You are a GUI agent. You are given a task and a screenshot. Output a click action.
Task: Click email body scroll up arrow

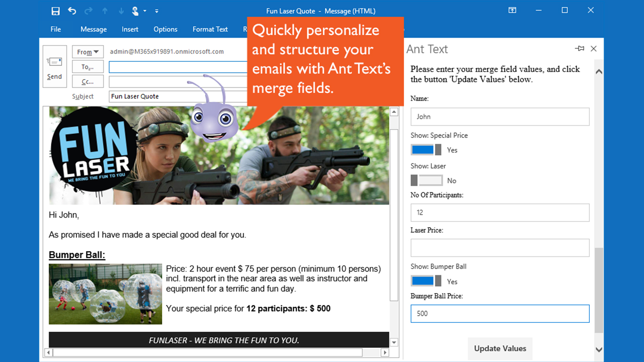pyautogui.click(x=394, y=112)
